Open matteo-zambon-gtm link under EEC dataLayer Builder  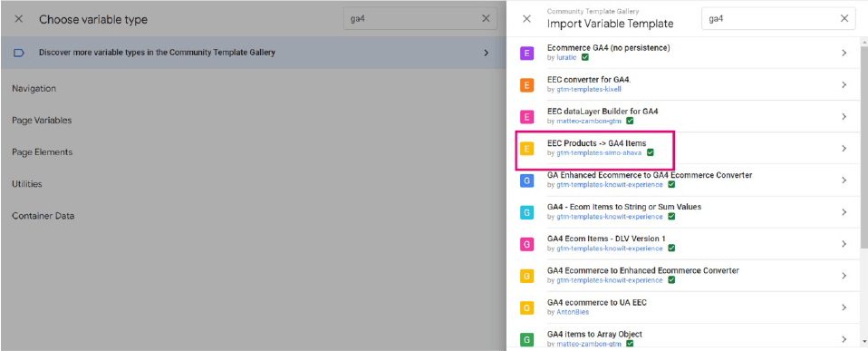[x=589, y=121]
